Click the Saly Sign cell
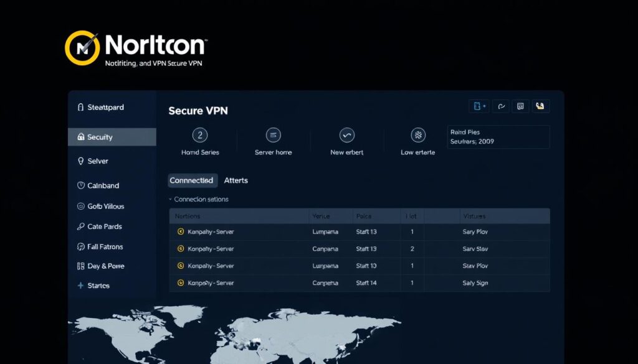 click(475, 282)
